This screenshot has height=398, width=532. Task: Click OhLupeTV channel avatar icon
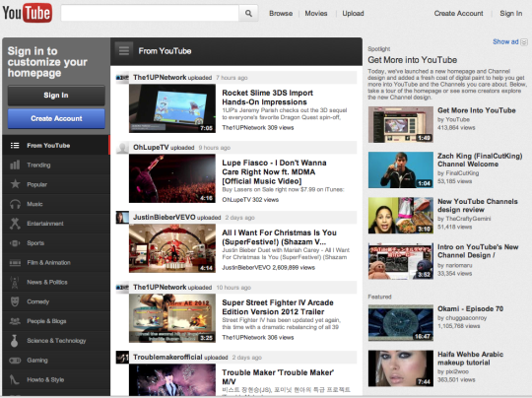pyautogui.click(x=122, y=148)
